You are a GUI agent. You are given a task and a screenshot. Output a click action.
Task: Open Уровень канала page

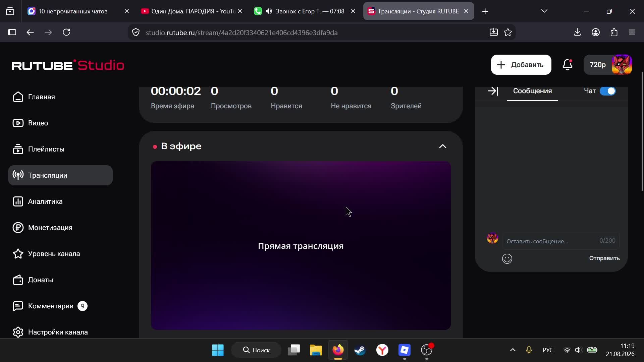(60, 254)
